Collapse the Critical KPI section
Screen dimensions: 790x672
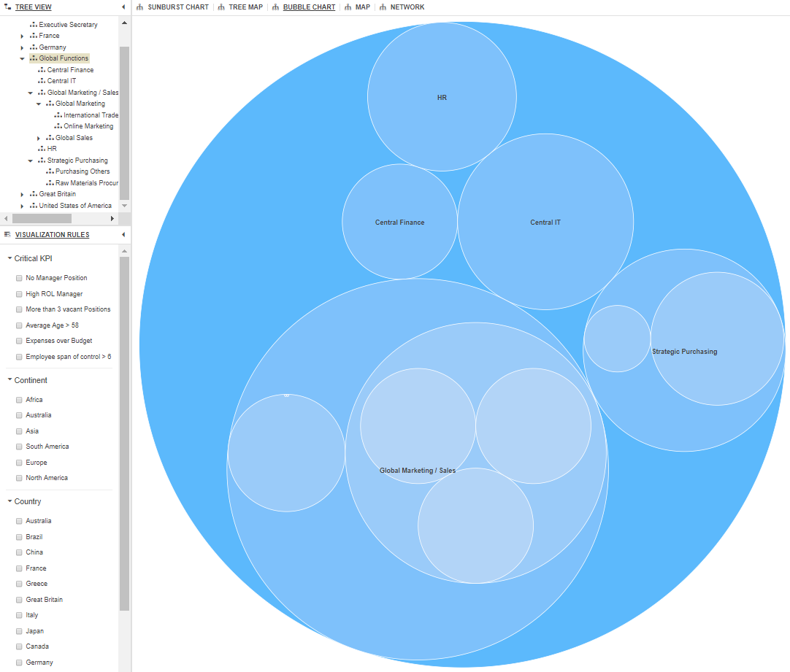9,258
